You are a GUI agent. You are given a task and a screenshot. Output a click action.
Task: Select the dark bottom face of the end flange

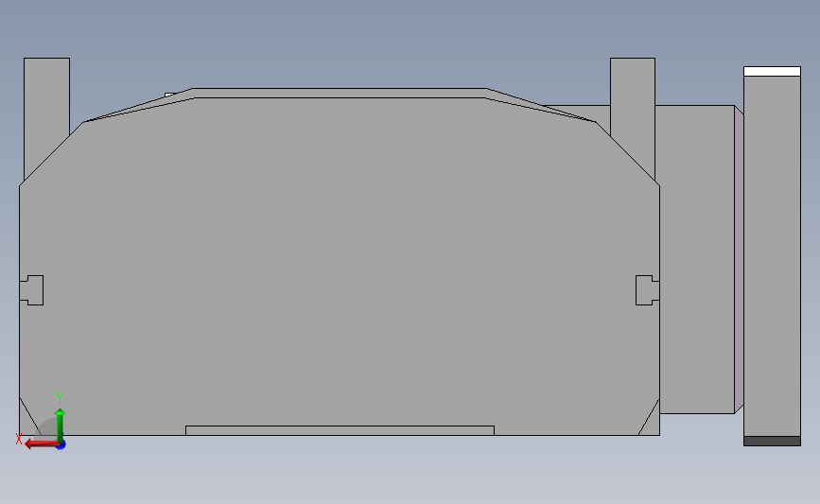coord(772,441)
